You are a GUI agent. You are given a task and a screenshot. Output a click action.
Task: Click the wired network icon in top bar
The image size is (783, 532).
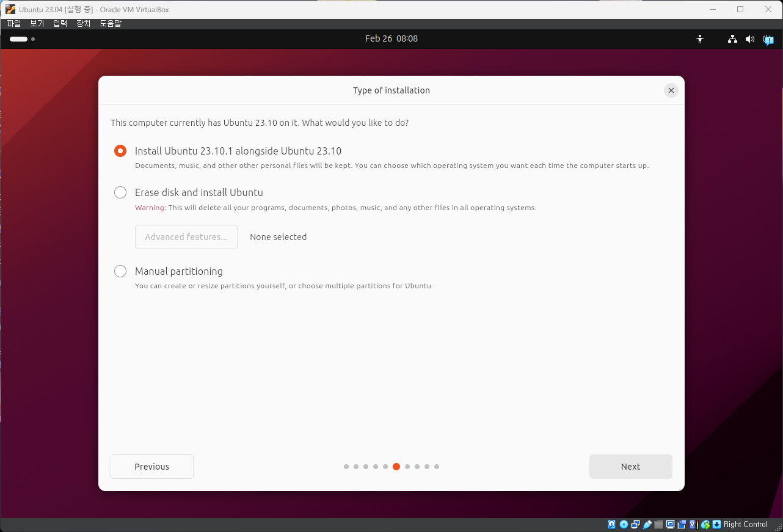coord(732,39)
